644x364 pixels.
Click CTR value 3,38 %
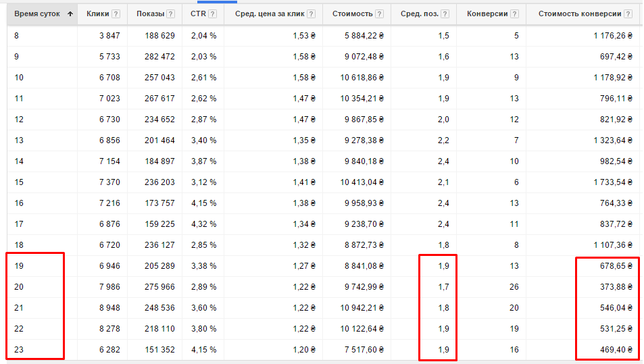coord(203,266)
